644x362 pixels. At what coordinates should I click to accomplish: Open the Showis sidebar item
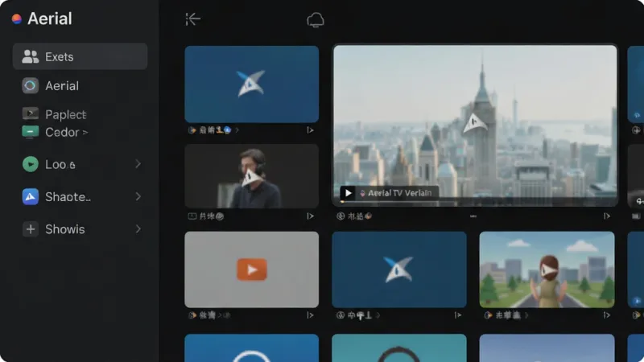pos(80,229)
